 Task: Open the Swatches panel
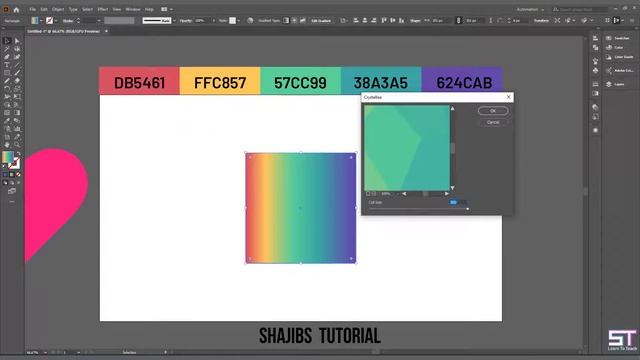pos(618,38)
